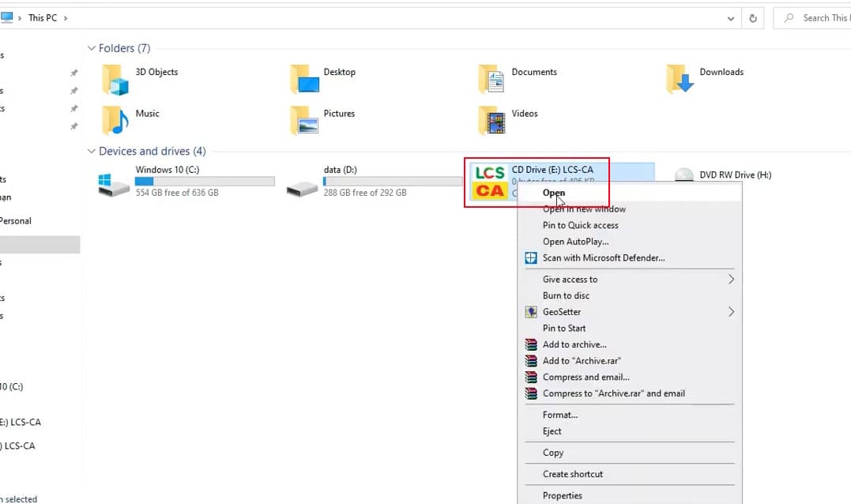Click Add to "Archive.rar" menu entry
Viewport: 851px width, 504px height.
click(578, 360)
